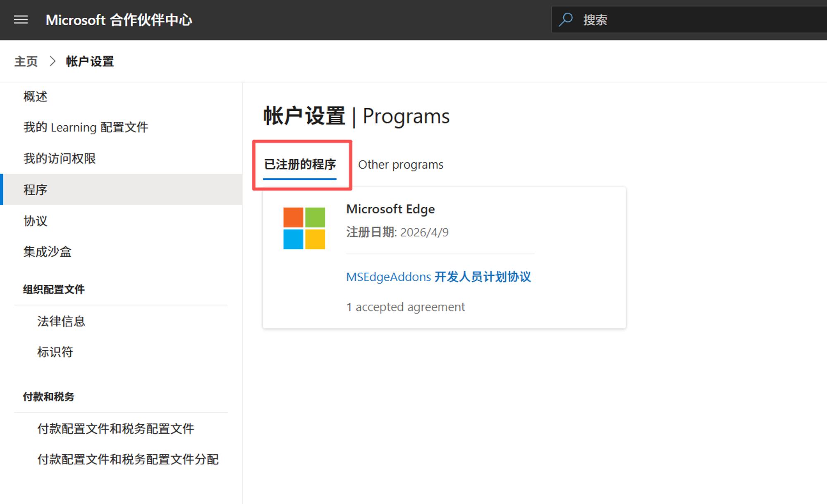
Task: Open 我的 Learning 配置文件 sidebar item
Action: (x=86, y=127)
